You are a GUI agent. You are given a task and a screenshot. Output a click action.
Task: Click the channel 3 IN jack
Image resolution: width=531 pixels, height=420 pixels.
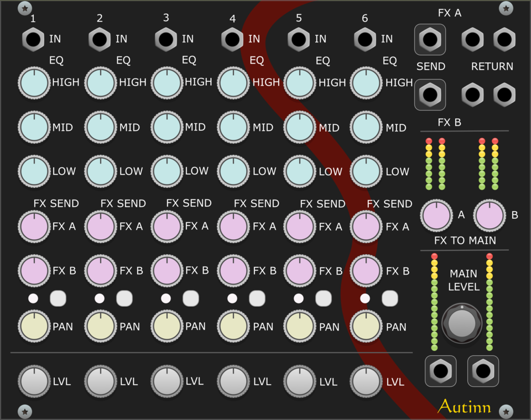tap(166, 40)
